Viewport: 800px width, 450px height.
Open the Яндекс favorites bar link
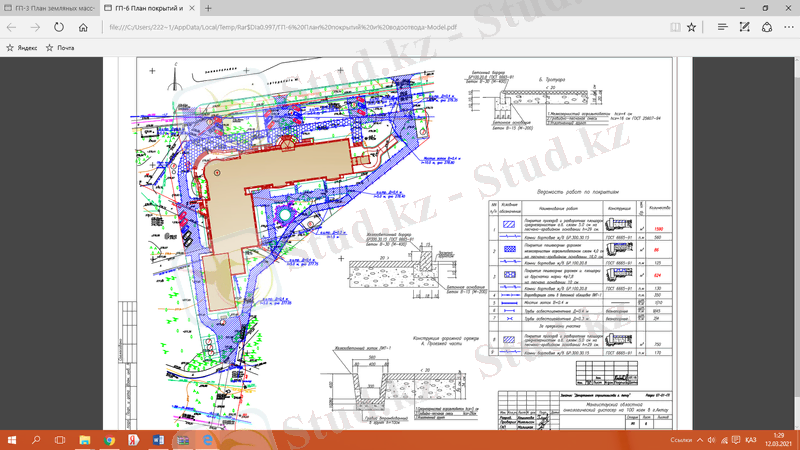(x=23, y=47)
